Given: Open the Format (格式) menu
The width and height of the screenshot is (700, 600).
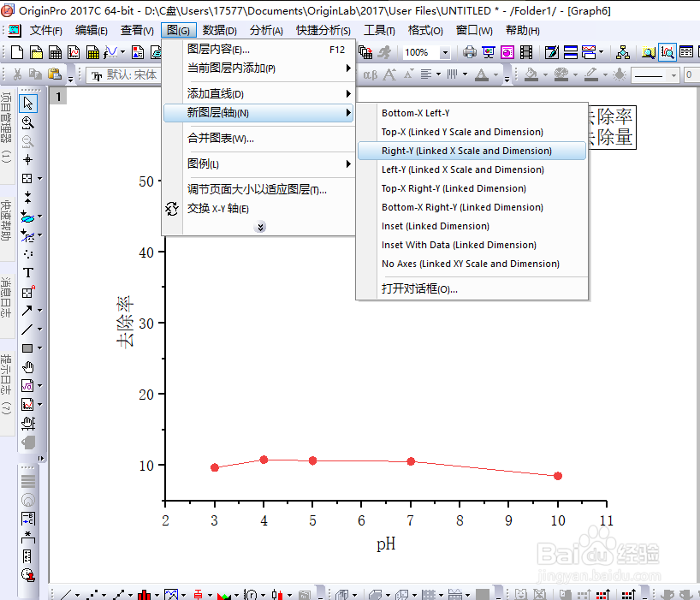Looking at the screenshot, I should pos(425,30).
